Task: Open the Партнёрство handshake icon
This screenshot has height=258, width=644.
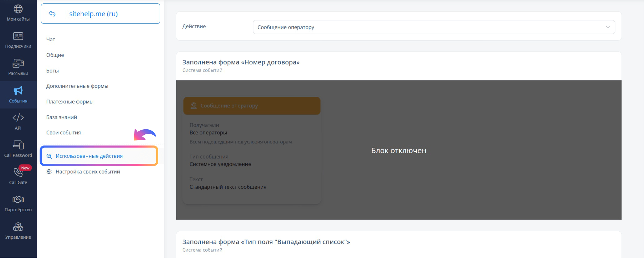Action: click(x=18, y=199)
